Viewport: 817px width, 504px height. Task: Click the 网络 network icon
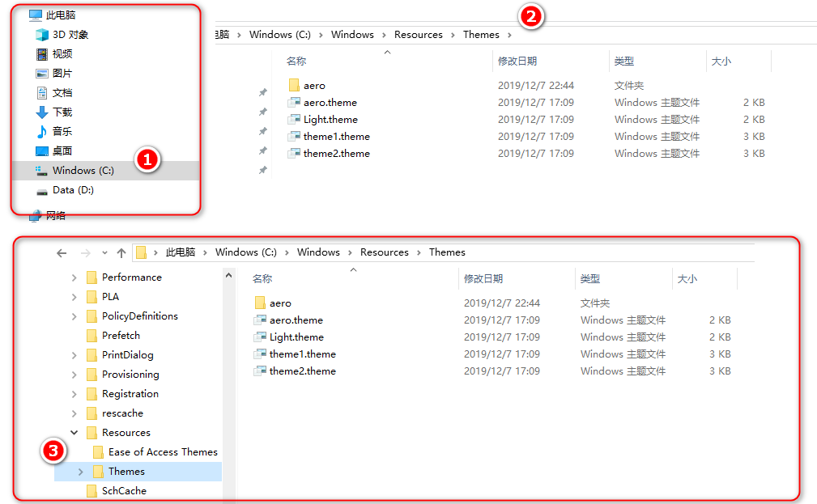point(35,215)
